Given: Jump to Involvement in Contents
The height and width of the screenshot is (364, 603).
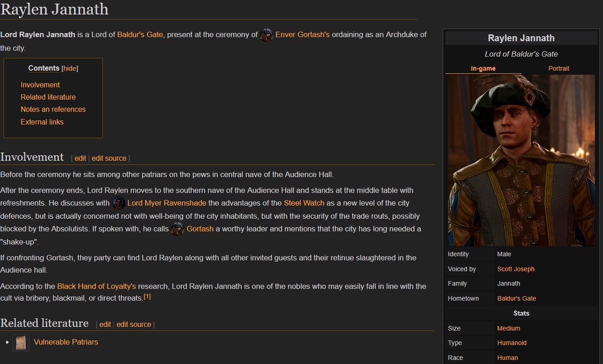Looking at the screenshot, I should pyautogui.click(x=40, y=85).
